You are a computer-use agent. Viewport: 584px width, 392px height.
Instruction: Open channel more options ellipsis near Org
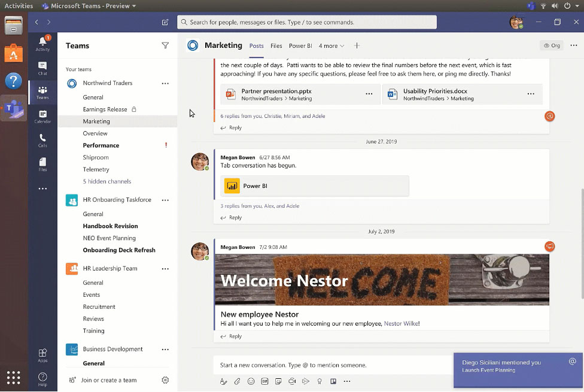(x=574, y=45)
